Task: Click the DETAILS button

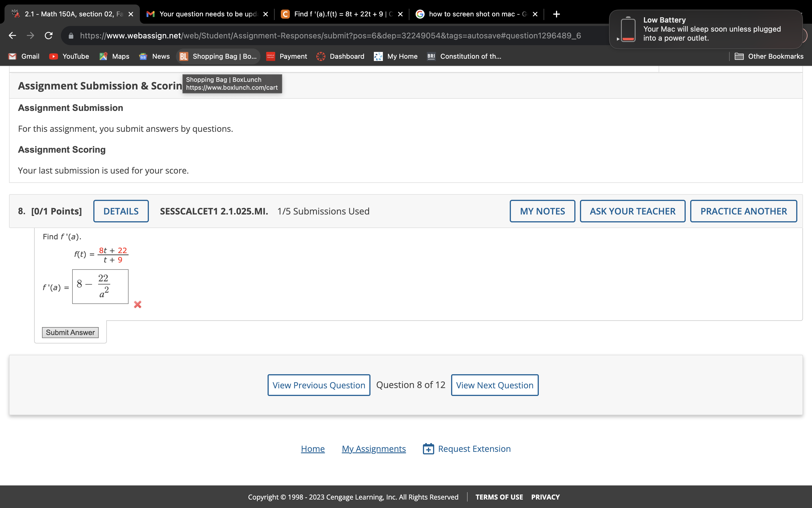Action: pyautogui.click(x=121, y=211)
